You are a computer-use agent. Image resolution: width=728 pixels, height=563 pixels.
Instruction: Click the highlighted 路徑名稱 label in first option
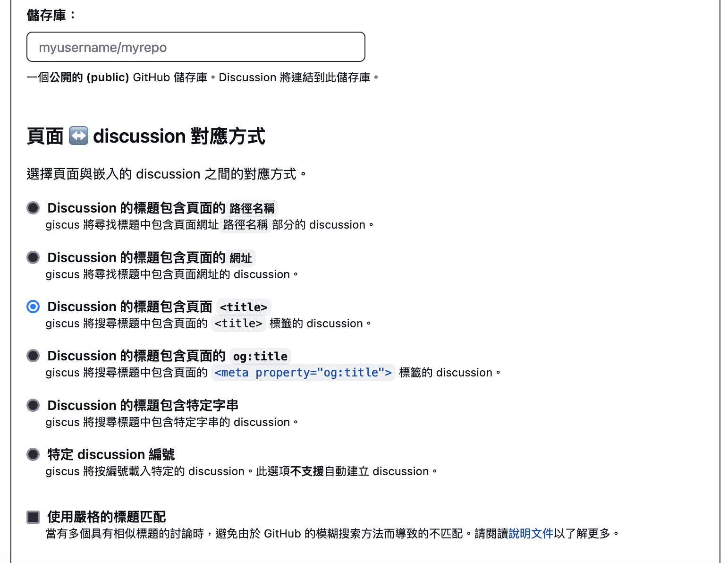point(252,208)
